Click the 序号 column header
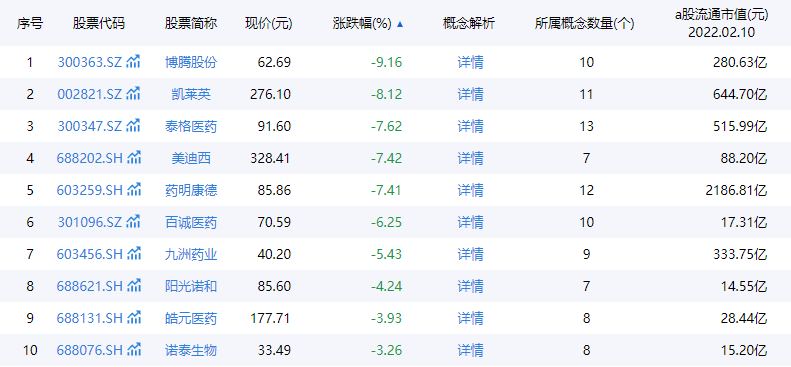This screenshot has width=791, height=367. [30, 23]
